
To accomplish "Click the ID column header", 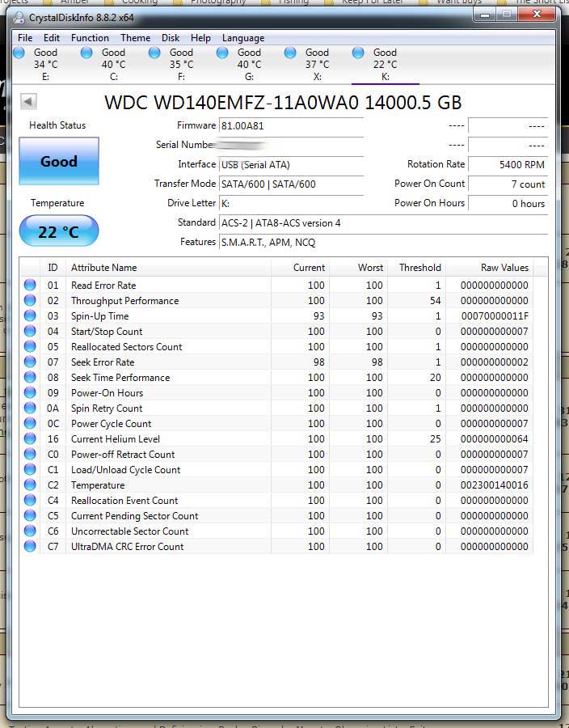I will (53, 268).
